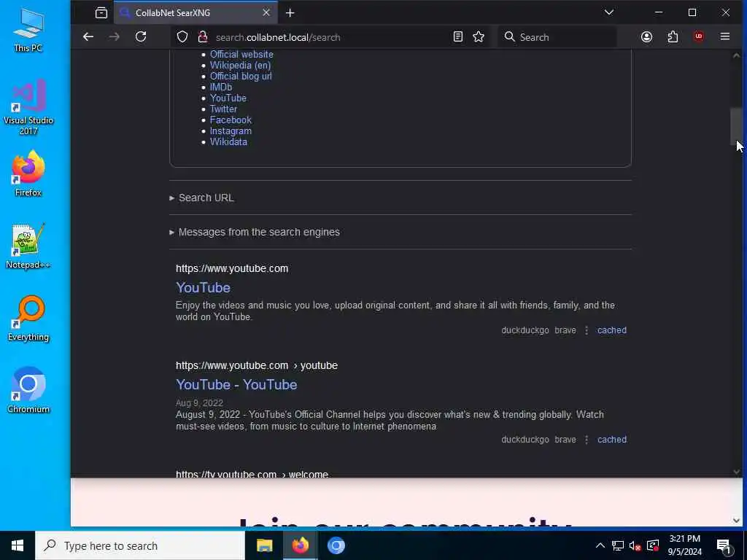Open File Explorer from the taskbar
747x560 pixels.
click(264, 545)
